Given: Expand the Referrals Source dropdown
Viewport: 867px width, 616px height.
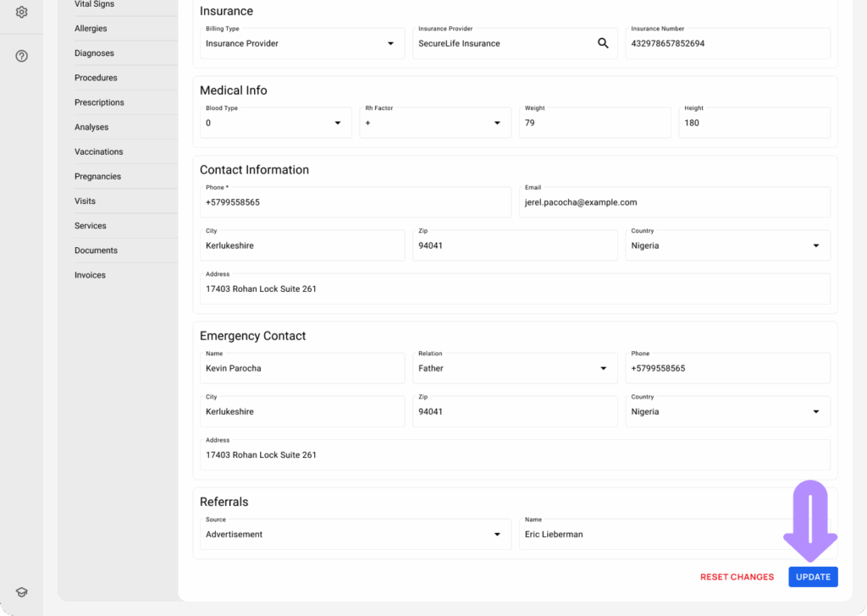Looking at the screenshot, I should coord(497,534).
